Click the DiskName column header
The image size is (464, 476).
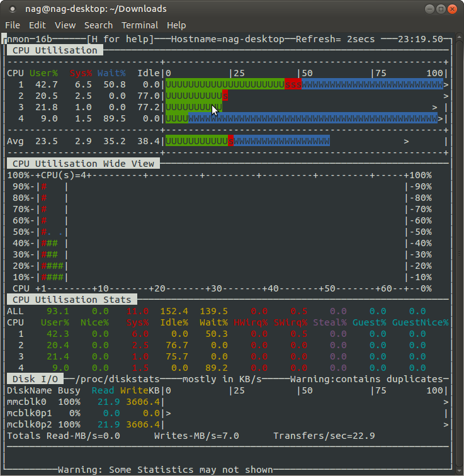30,391
